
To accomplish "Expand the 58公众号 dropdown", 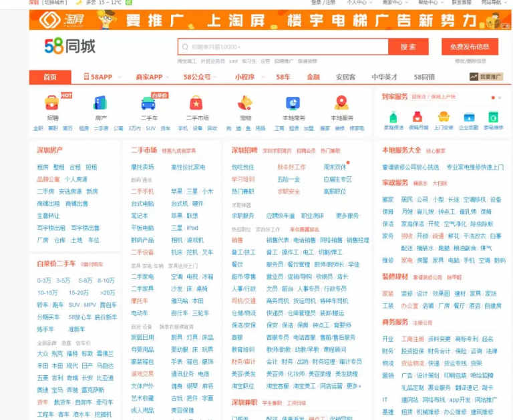I will coord(215,77).
